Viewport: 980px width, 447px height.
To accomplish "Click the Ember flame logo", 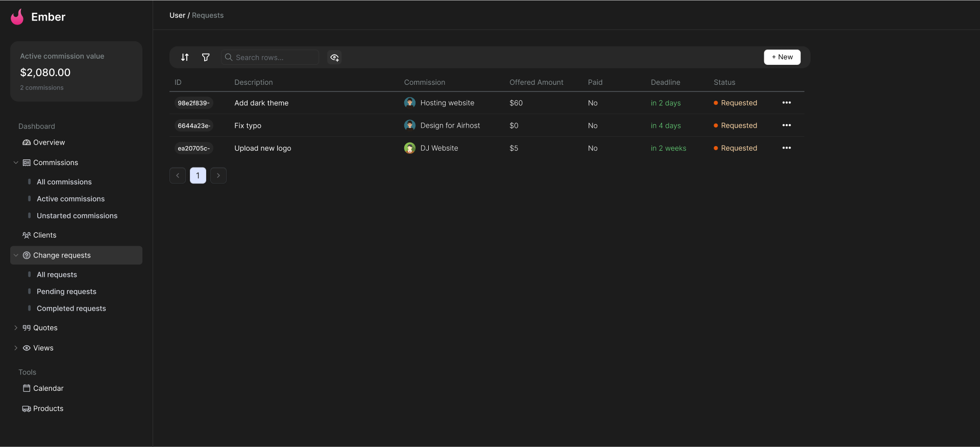I will [17, 17].
